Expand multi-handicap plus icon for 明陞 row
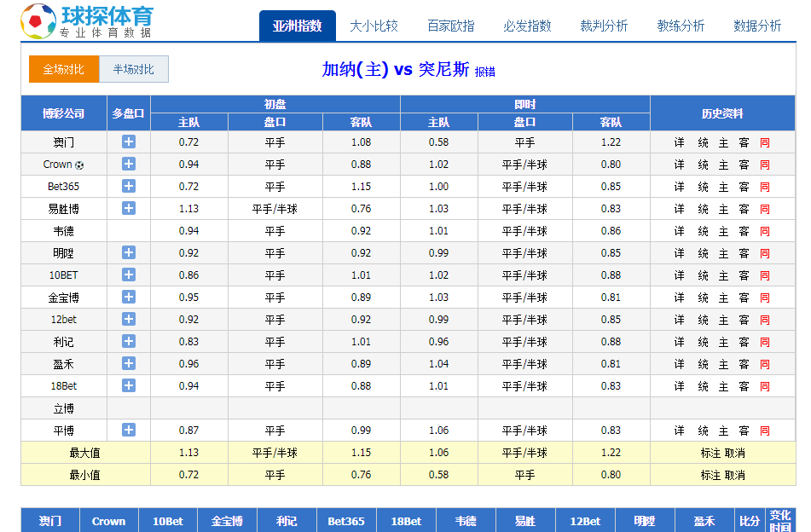 129,253
